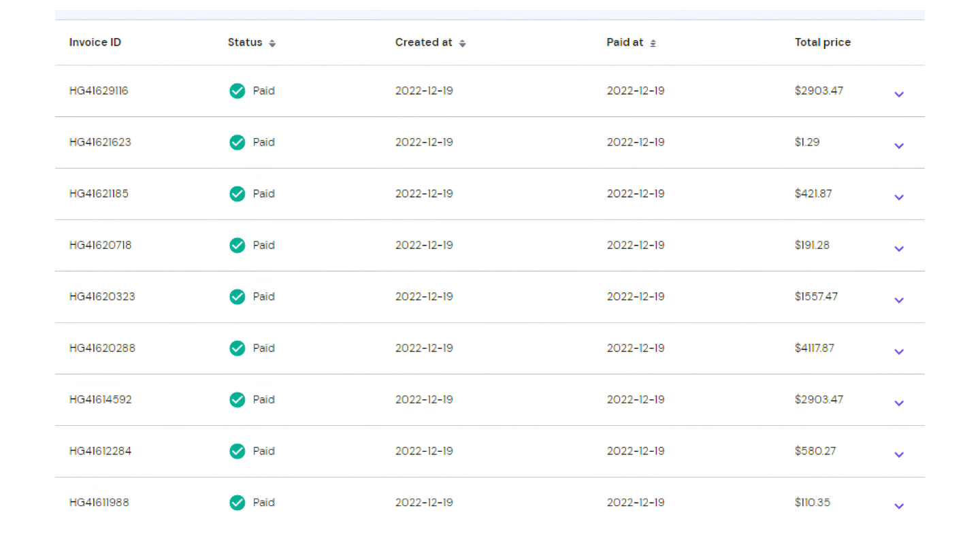Screen dimensions: 980x551
Task: Expand chevron for the $110.35 invoice
Action: [898, 506]
